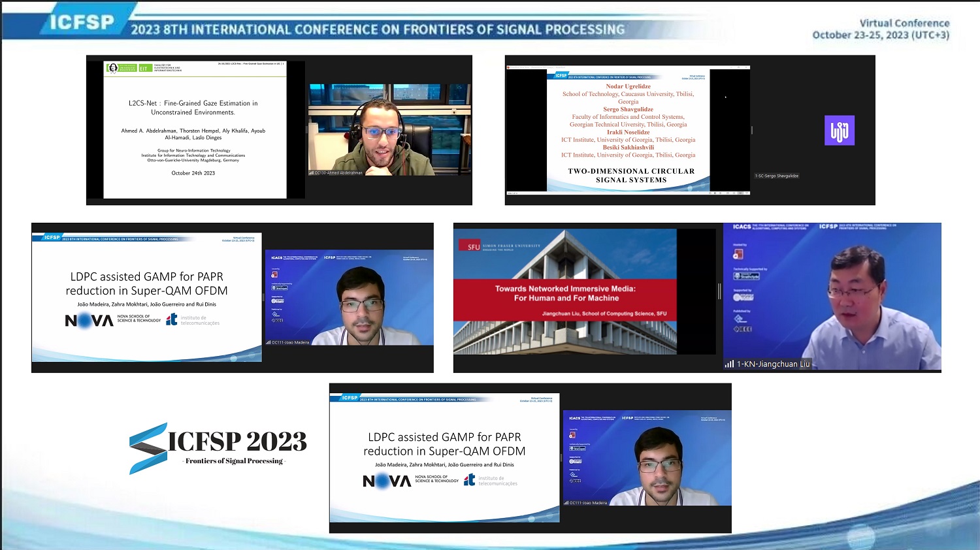Click the "OC111-Joao Madeira" label left of the SFU slide
980x550 pixels.
point(291,342)
